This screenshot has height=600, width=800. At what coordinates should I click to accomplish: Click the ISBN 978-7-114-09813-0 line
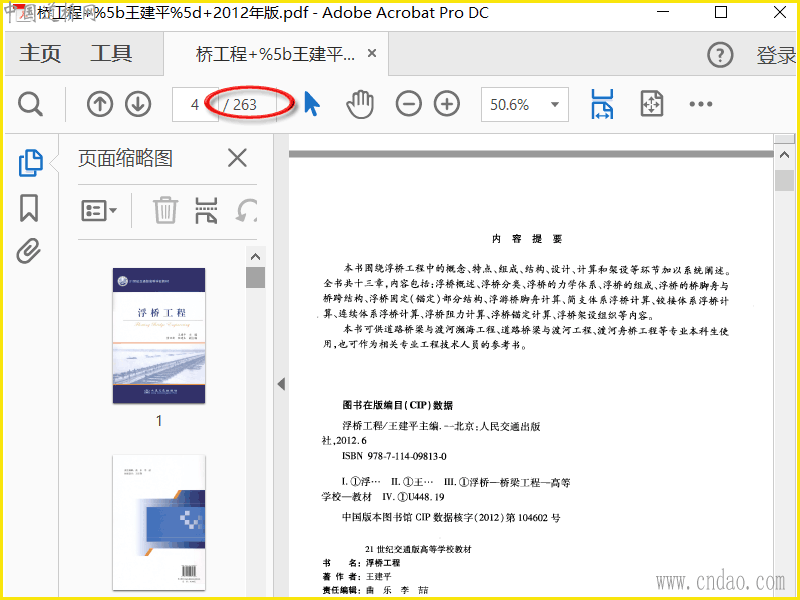(x=394, y=456)
